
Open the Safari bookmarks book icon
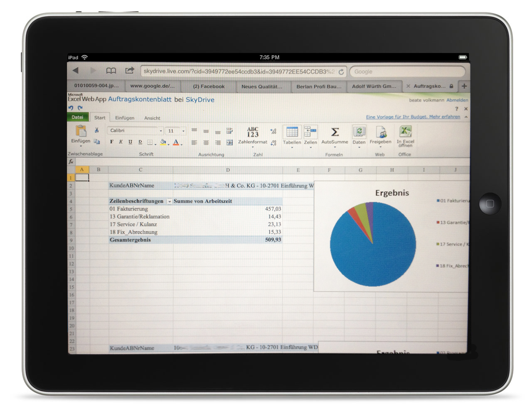[111, 71]
